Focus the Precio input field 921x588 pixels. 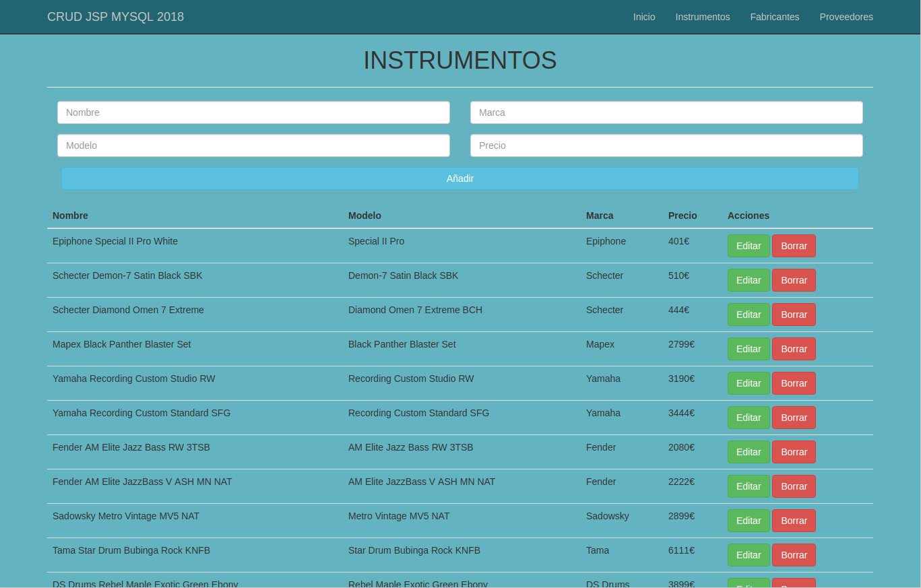coord(666,145)
